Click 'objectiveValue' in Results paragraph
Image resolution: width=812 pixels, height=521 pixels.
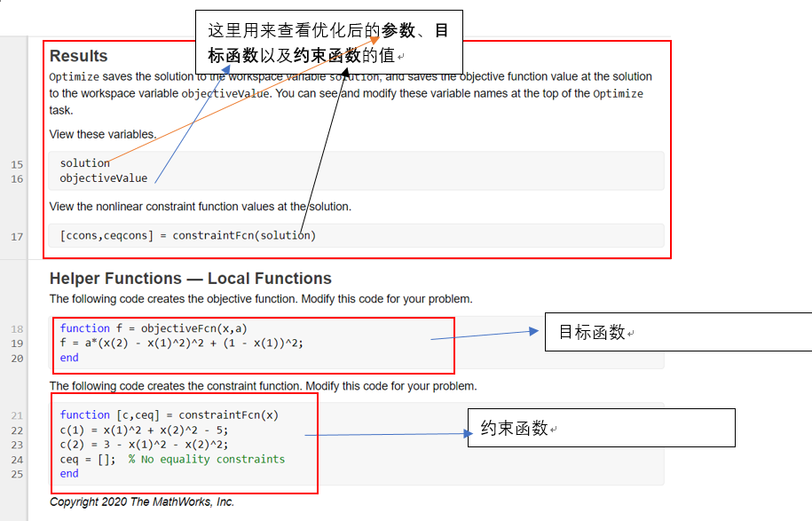pyautogui.click(x=225, y=94)
